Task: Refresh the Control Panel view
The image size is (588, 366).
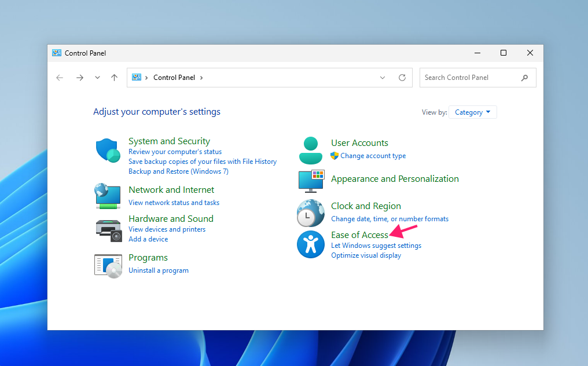Action: [402, 78]
